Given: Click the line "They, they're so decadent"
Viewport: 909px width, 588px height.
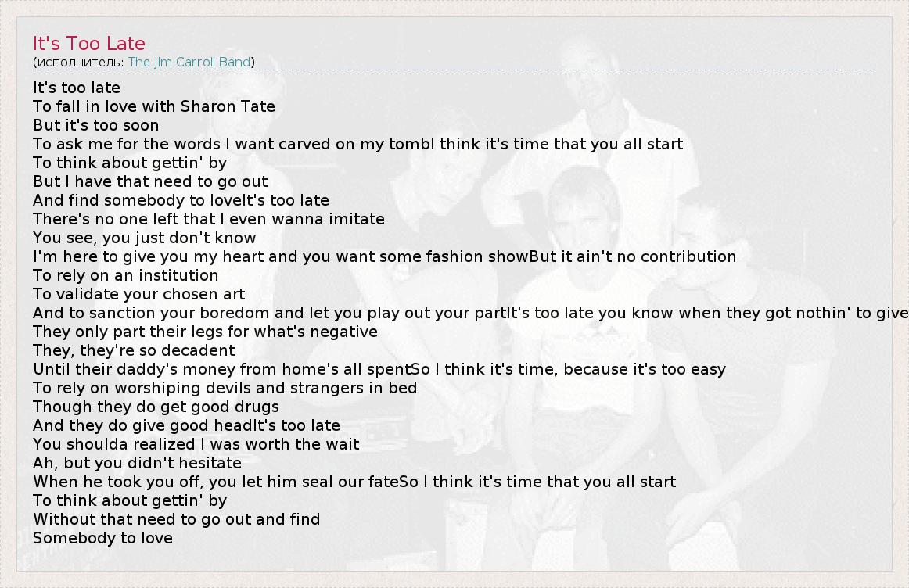Looking at the screenshot, I should click(134, 350).
